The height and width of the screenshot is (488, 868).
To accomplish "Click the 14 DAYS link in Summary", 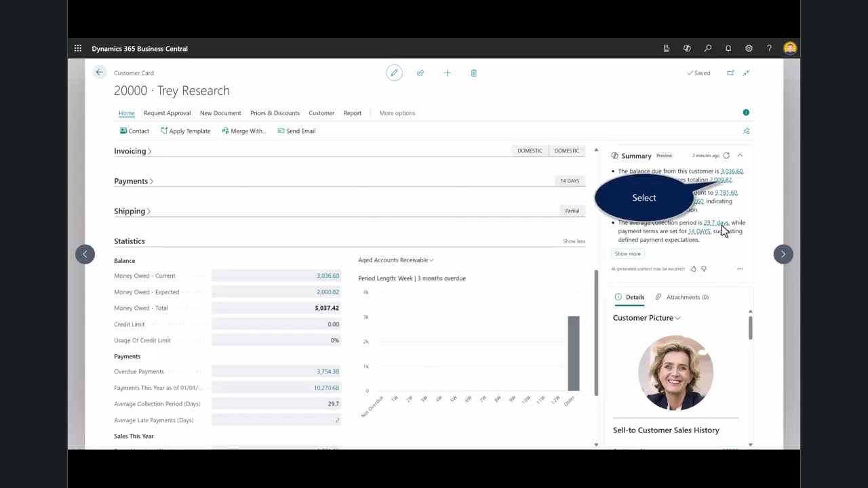I will pyautogui.click(x=699, y=231).
